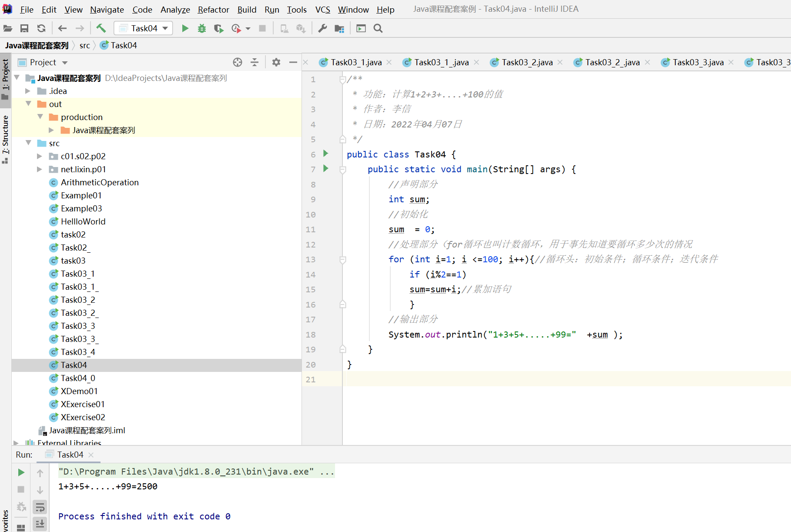This screenshot has height=532, width=791.
Task: Start debugging with the bug icon
Action: [202, 28]
